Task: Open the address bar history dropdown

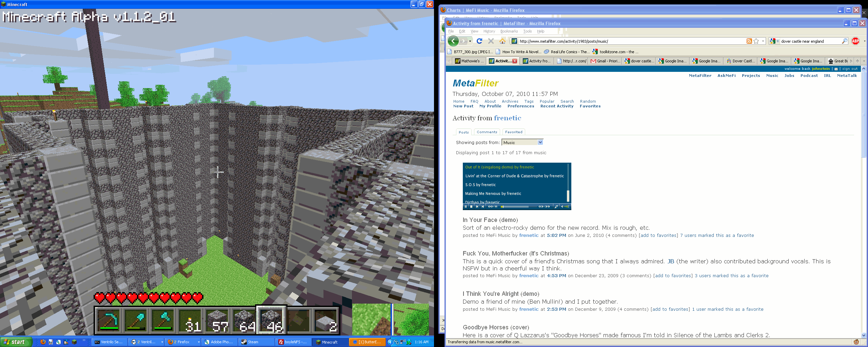Action: click(x=763, y=41)
